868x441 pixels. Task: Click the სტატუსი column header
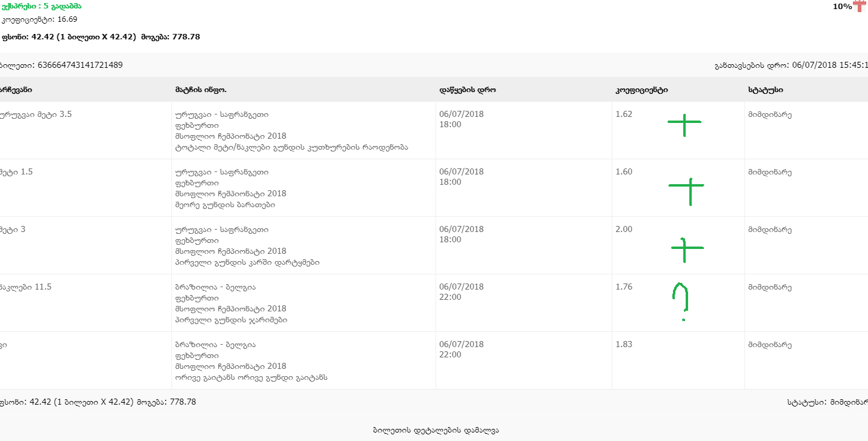(x=766, y=90)
